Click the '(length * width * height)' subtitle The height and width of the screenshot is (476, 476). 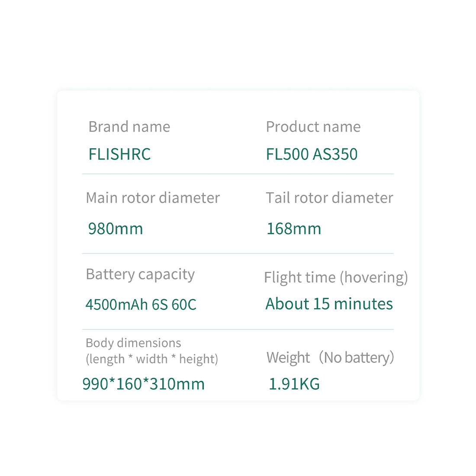tap(152, 359)
